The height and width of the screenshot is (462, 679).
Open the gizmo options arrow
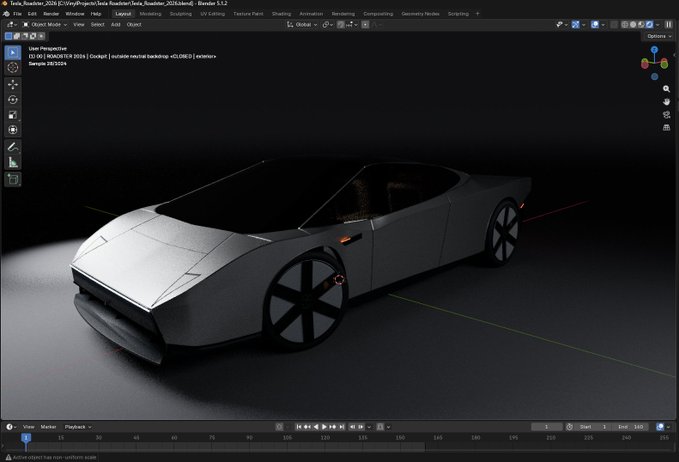pyautogui.click(x=583, y=25)
